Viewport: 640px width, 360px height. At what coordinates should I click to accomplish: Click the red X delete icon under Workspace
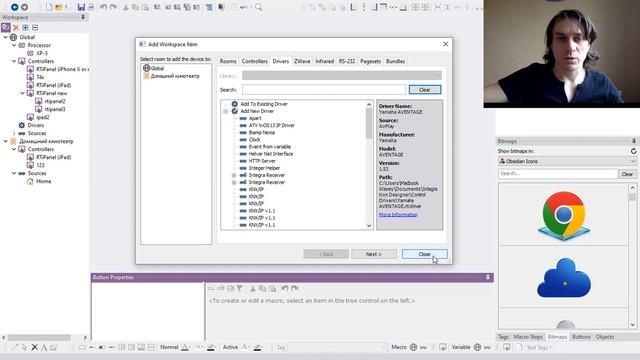pos(16,27)
